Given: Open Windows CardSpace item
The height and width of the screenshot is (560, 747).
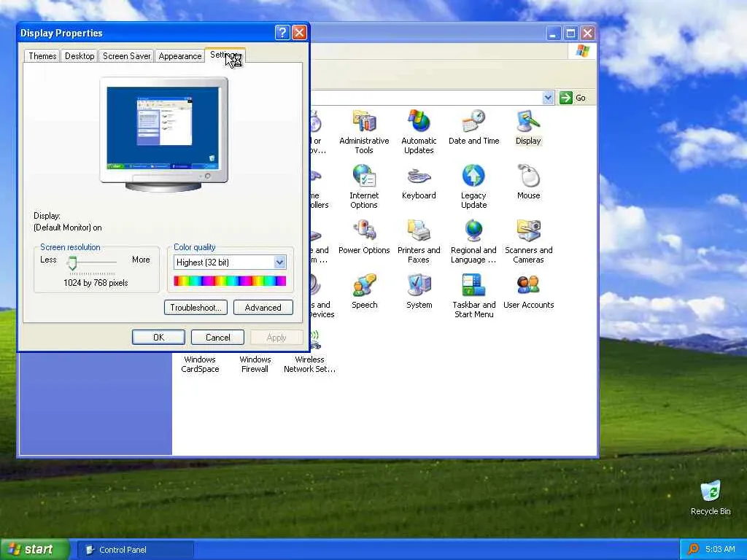Looking at the screenshot, I should (200, 365).
